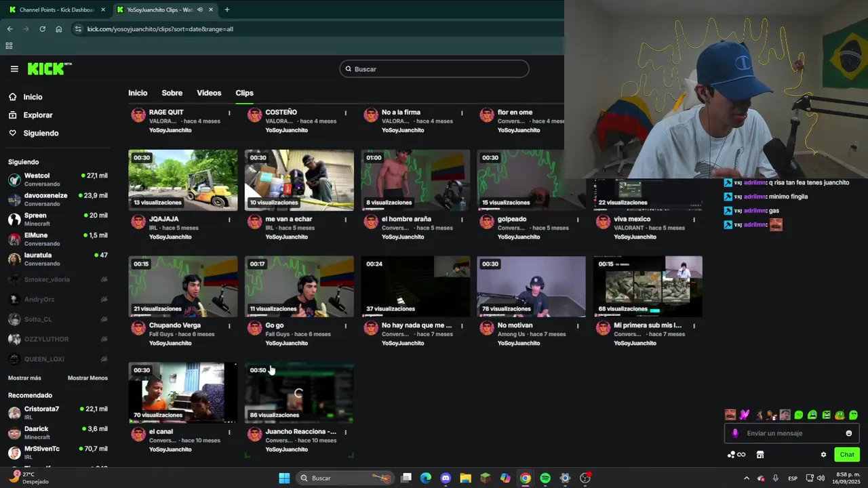Launch Minecraft block icon in taskbar
This screenshot has height=488, width=868.
pyautogui.click(x=486, y=478)
